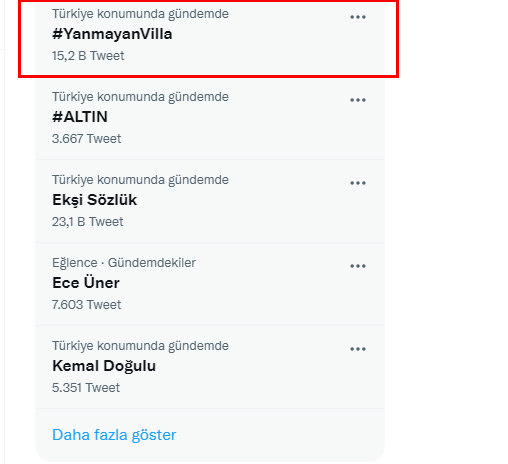Screen dimensions: 508x464
Task: Click the "Eğlence · Gündemdekiler" category label
Action: coord(124,263)
